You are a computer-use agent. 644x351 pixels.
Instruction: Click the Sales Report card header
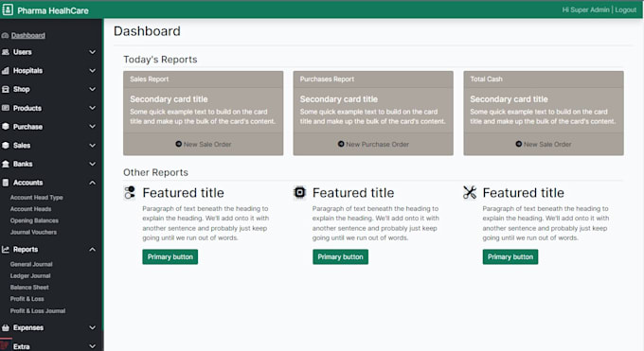pos(204,79)
